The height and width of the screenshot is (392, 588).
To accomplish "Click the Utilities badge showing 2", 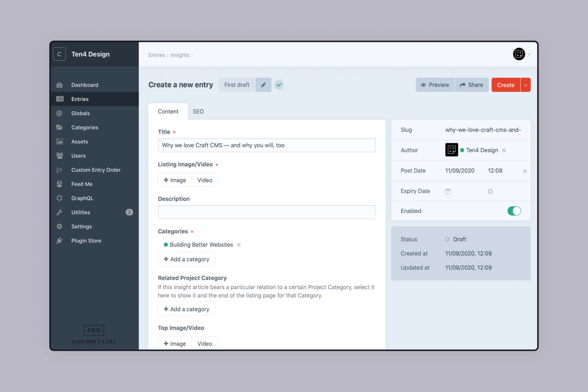I will click(x=129, y=212).
